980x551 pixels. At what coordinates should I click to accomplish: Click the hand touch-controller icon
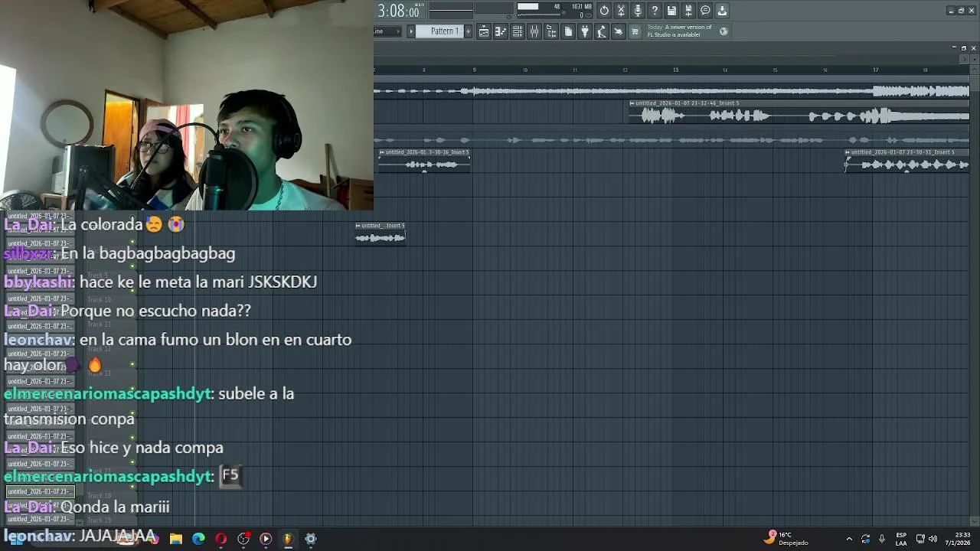coord(619,31)
